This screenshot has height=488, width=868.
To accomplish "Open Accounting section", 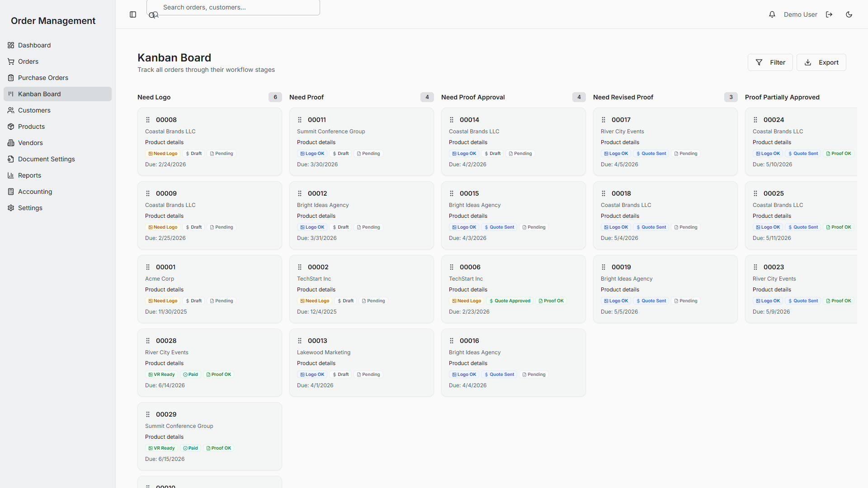I will pos(57,192).
